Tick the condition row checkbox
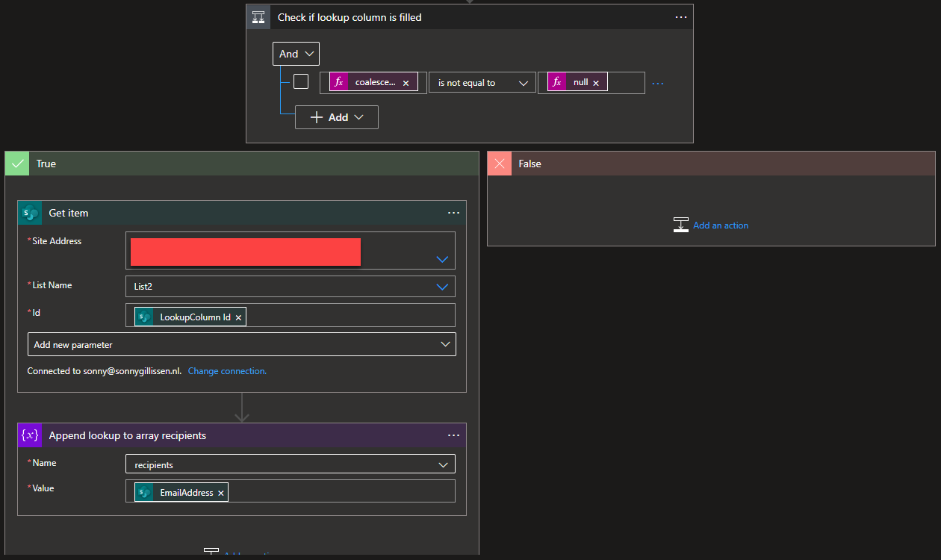This screenshot has height=560, width=941. pos(301,81)
